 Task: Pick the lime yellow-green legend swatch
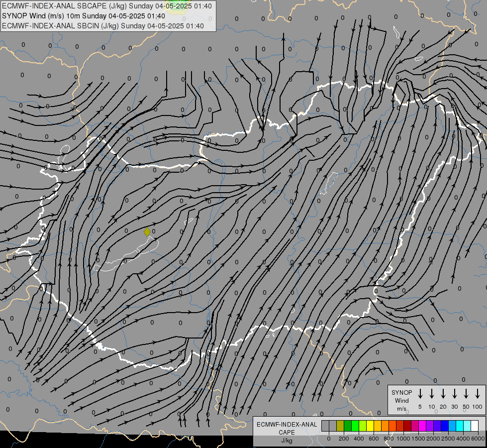(x=363, y=426)
